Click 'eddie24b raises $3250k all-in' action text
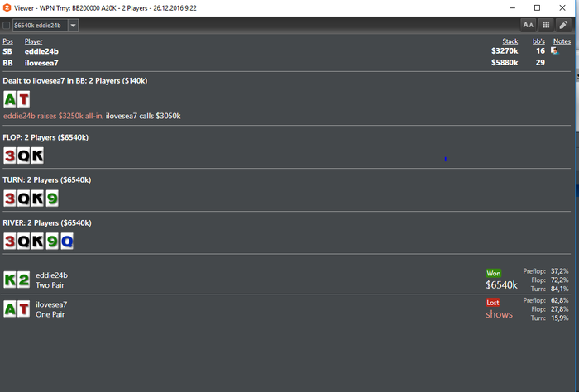 53,116
